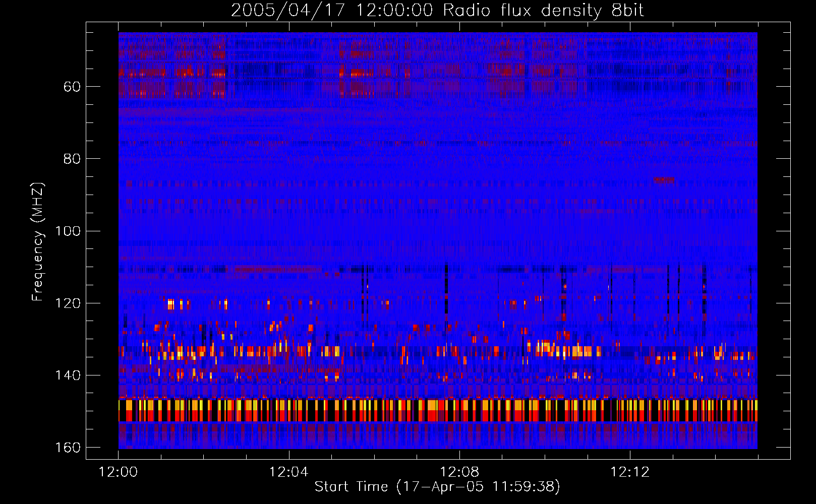Click the 12:04 time tick label
Image resolution: width=816 pixels, height=504 pixels.
pyautogui.click(x=288, y=472)
